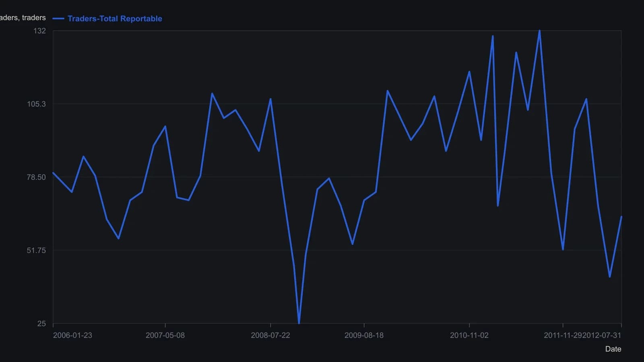Viewport: 644px width, 362px height.
Task: Click the y-axis label 25
Action: click(41, 324)
